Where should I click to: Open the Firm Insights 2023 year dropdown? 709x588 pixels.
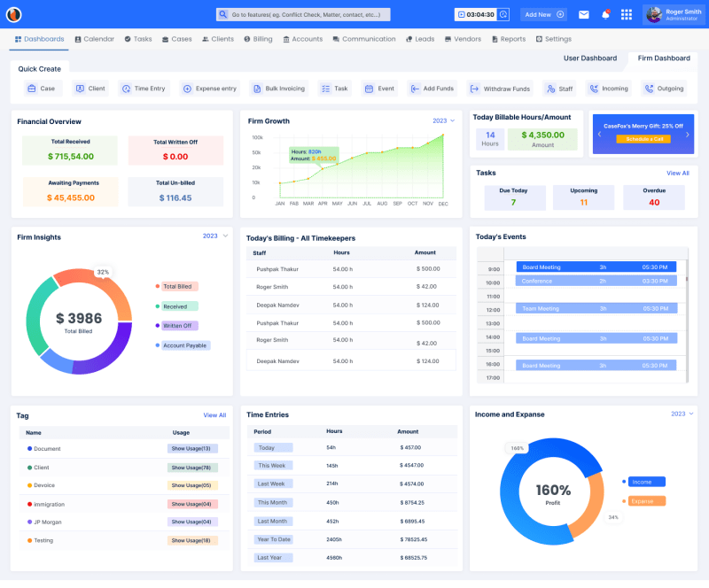pyautogui.click(x=214, y=236)
